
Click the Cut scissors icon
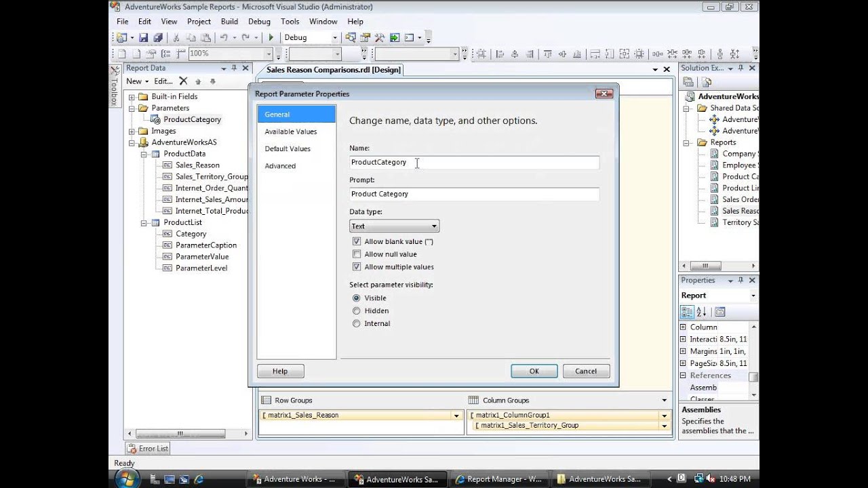point(176,38)
